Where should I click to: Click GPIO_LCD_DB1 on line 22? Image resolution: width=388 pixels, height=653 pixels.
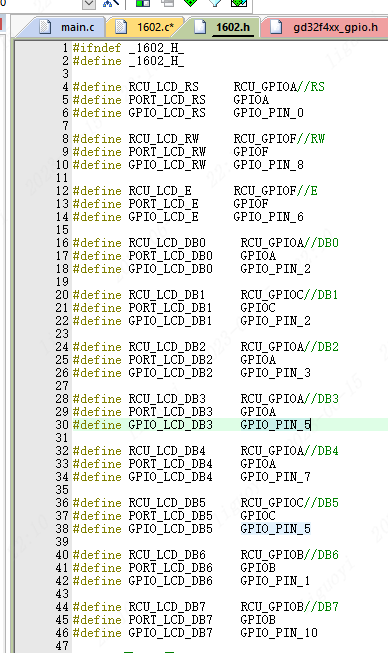point(171,321)
